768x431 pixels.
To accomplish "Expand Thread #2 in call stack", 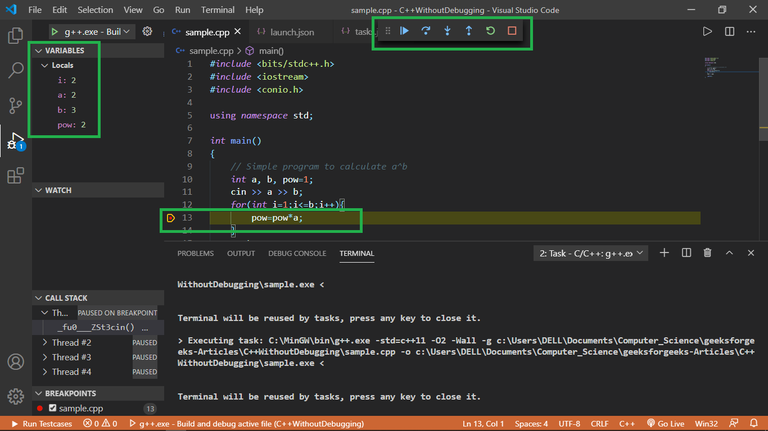I will [x=45, y=342].
